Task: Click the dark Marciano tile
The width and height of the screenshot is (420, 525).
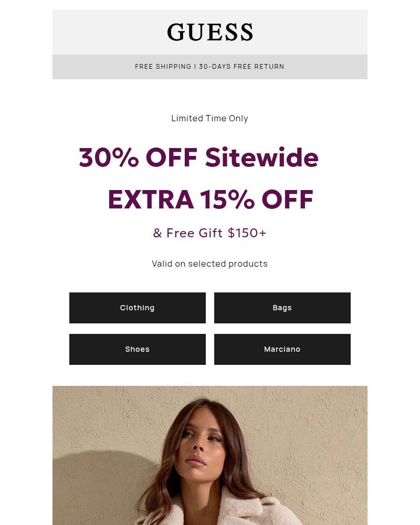Action: pyautogui.click(x=282, y=349)
